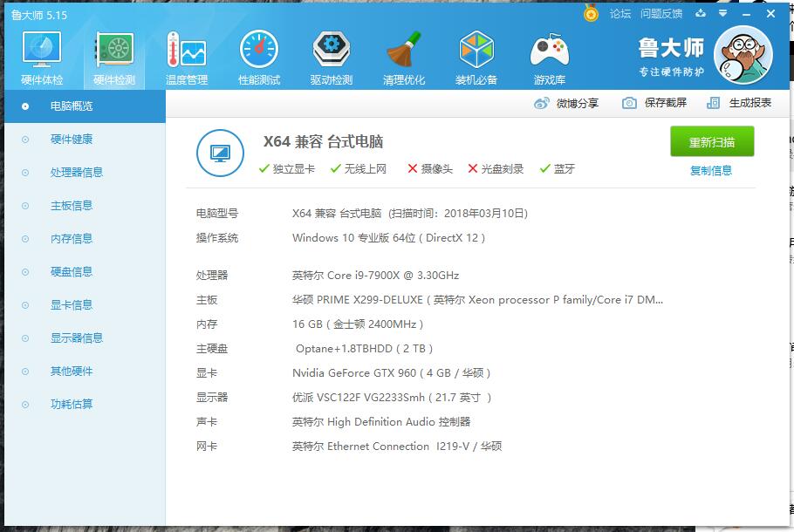Click the Optane+1.8TBHDD disk value

364,349
